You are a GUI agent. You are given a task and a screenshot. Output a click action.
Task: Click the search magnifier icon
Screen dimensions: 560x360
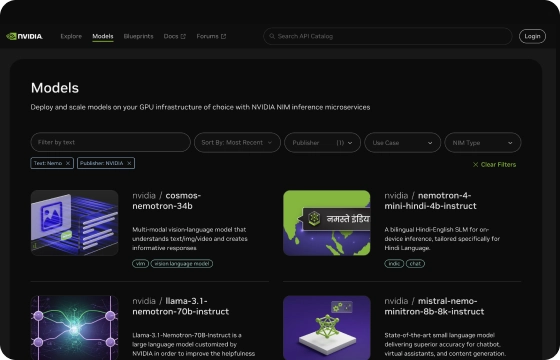(272, 36)
